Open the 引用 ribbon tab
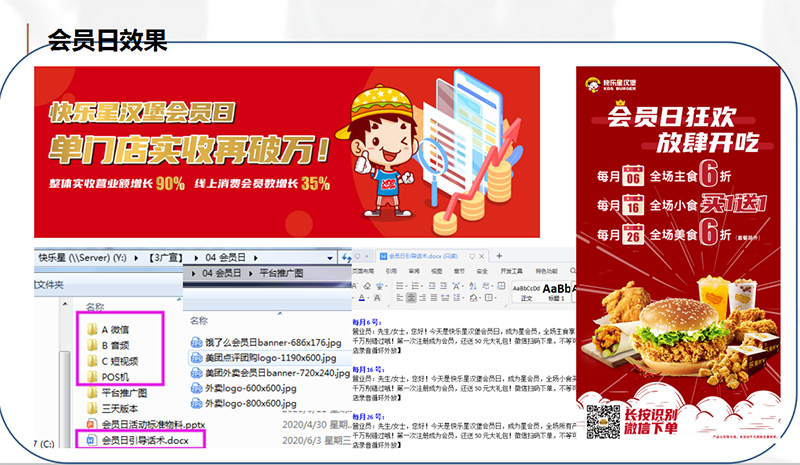The height and width of the screenshot is (465, 800). 391,271
